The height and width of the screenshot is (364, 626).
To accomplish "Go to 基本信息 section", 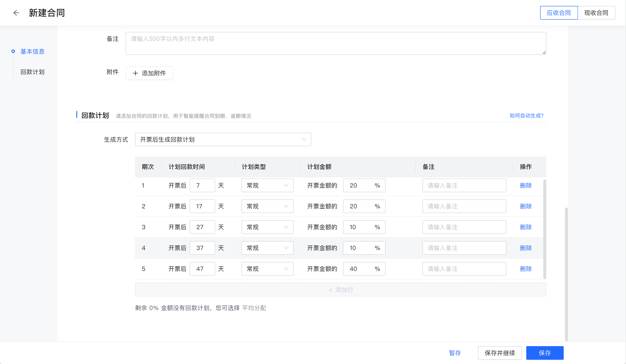I will click(x=32, y=51).
